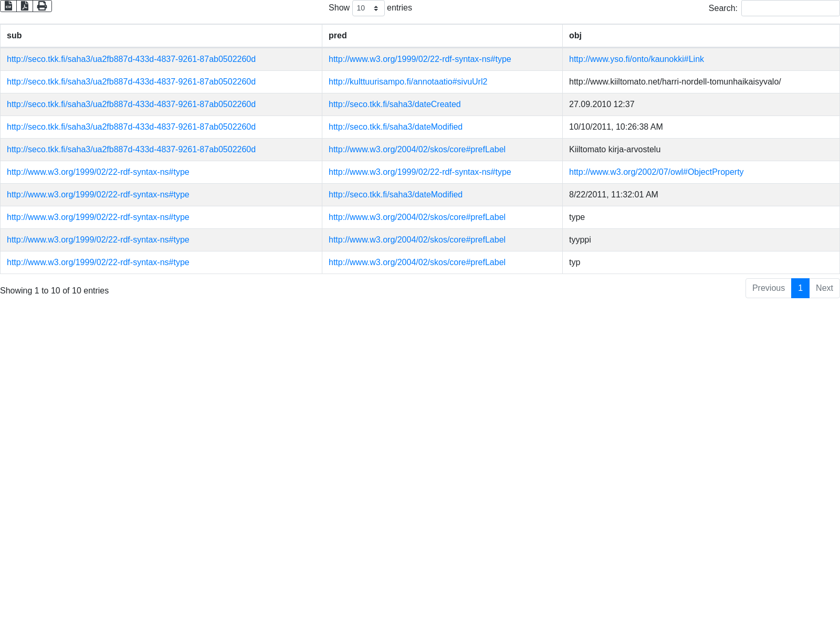Open prefLabel predicate link in typ row
This screenshot has width=840, height=630.
pyautogui.click(x=417, y=262)
